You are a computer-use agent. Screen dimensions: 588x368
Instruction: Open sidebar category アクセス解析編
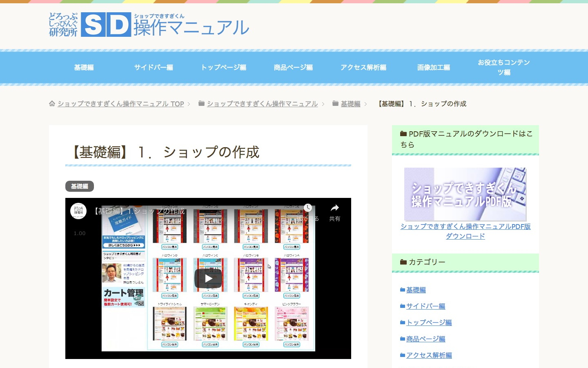[429, 355]
